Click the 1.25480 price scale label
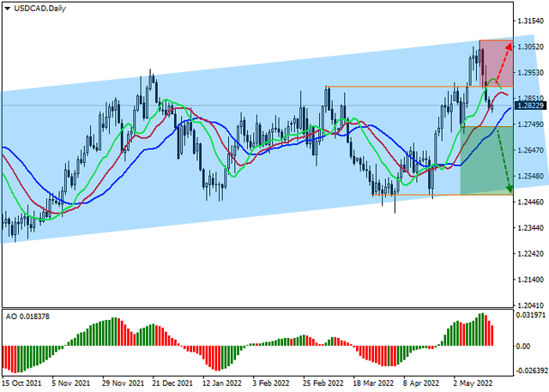549x392 pixels. click(x=531, y=176)
